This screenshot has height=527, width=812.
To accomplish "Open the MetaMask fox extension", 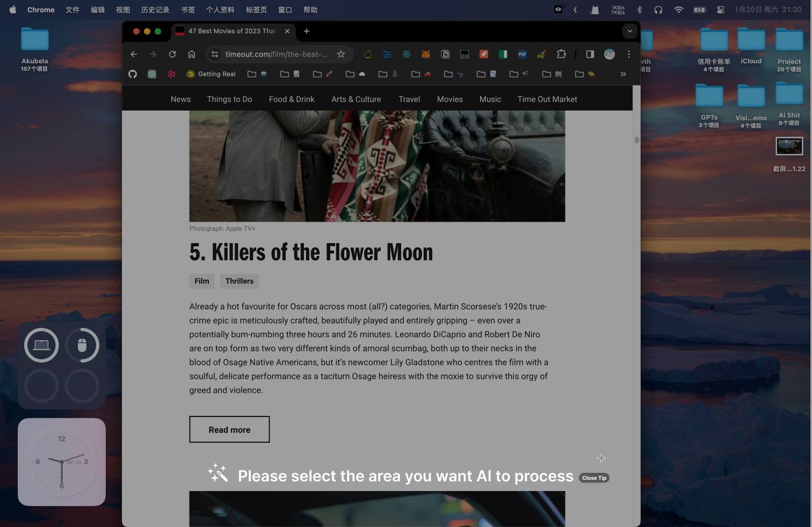I will click(x=425, y=54).
